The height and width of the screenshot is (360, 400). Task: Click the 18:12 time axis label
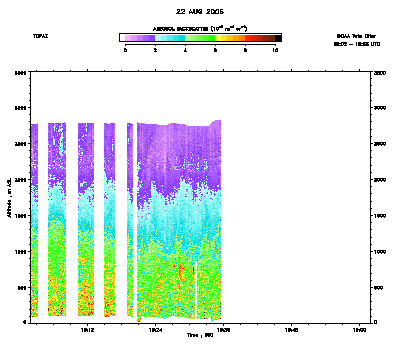pos(87,330)
